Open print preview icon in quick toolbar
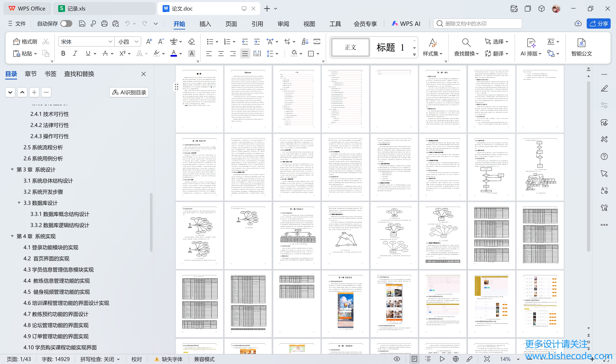The image size is (616, 364). pyautogui.click(x=116, y=24)
